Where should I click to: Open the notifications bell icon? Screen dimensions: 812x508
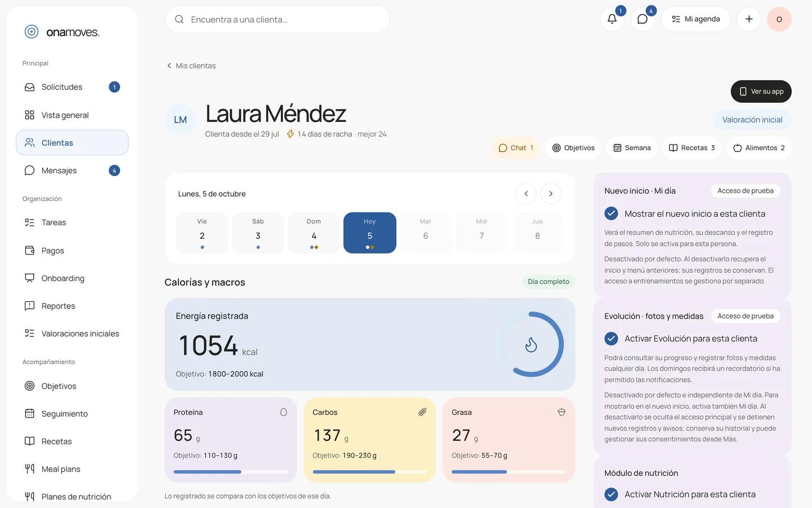pos(612,19)
